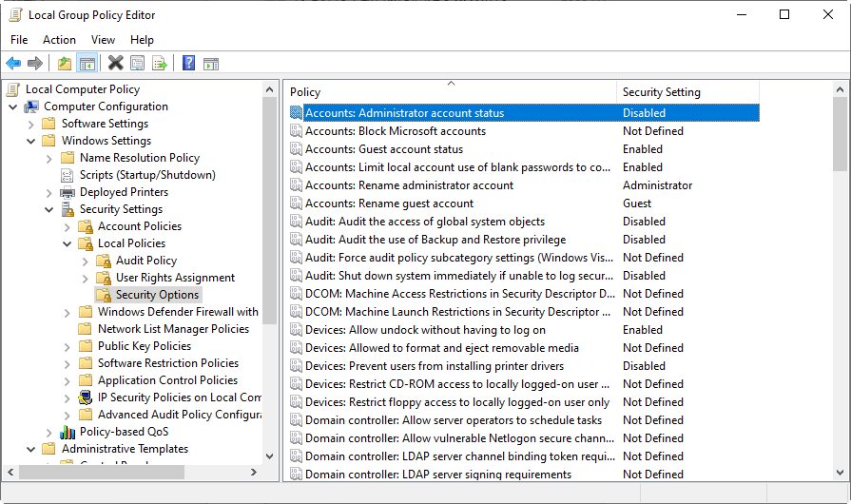Screen dimensions: 851x504
Task: Click the policy list scroll down arrow
Action: [x=840, y=472]
